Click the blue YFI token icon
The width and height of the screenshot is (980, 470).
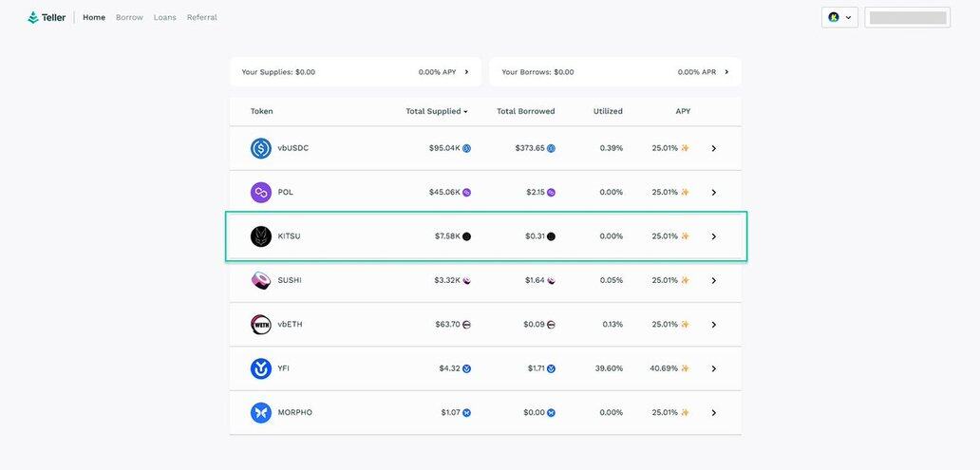click(x=261, y=368)
